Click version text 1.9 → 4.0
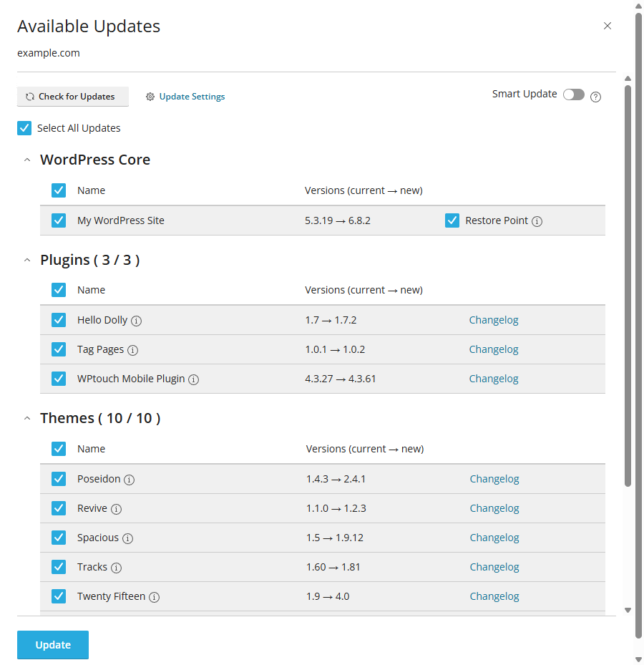644x665 pixels. pos(328,596)
